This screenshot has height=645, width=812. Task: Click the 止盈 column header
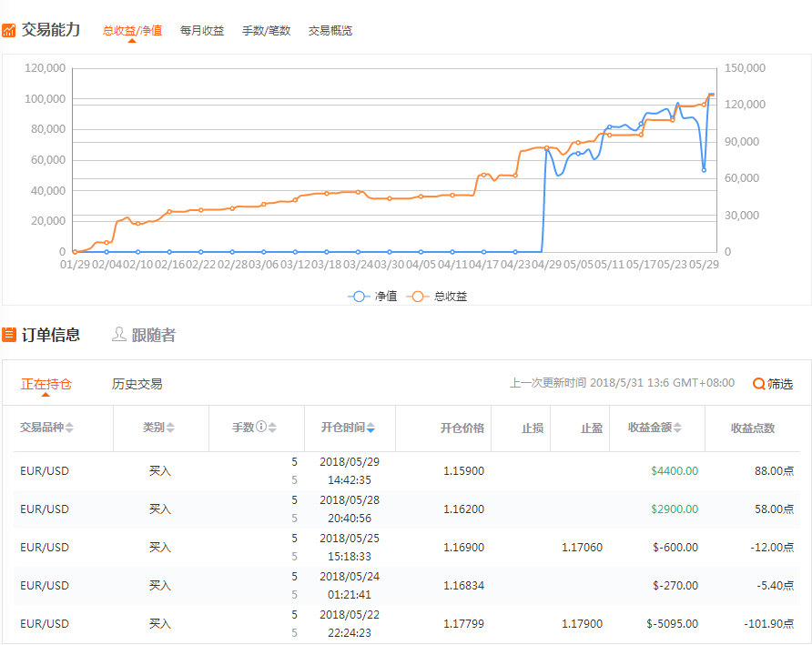[592, 428]
